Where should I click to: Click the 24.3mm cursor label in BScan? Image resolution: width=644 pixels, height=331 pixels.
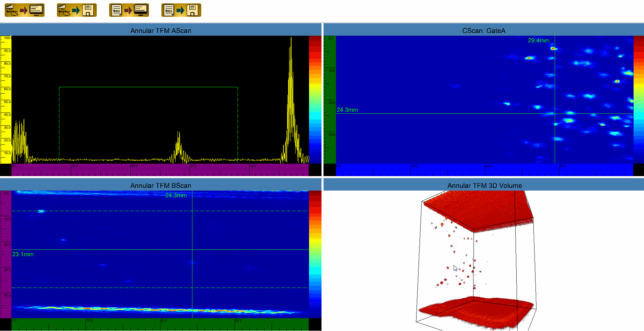[176, 195]
